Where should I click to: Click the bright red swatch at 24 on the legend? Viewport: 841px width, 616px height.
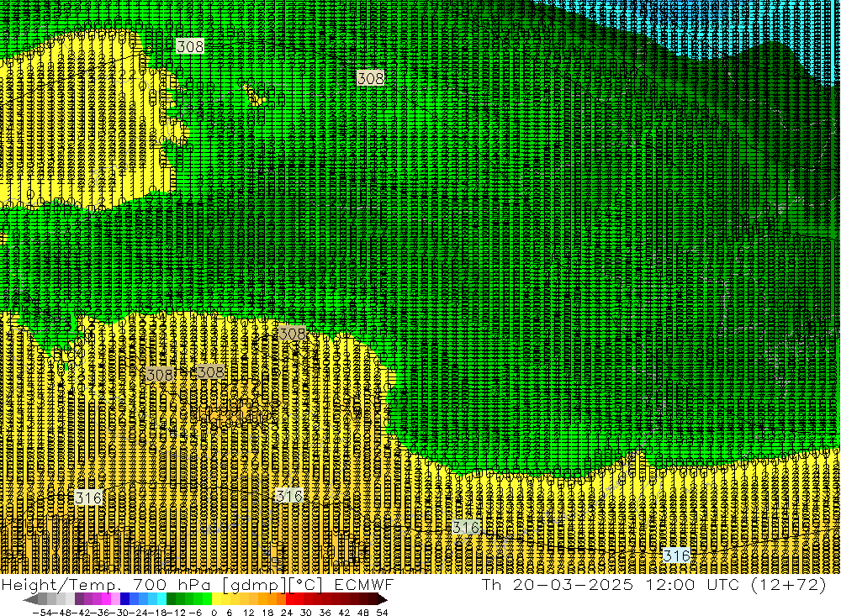click(290, 599)
